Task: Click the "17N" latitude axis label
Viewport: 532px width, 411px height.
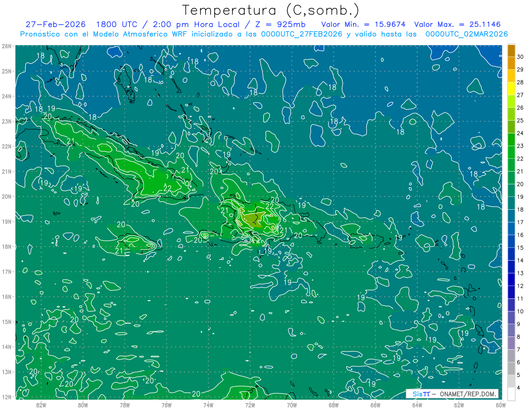Action: pyautogui.click(x=6, y=271)
